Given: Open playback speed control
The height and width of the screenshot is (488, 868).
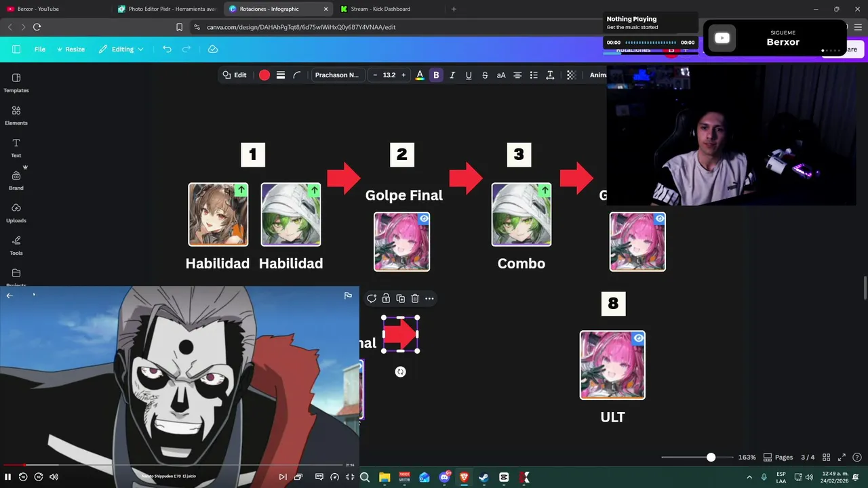Looking at the screenshot, I should (334, 477).
